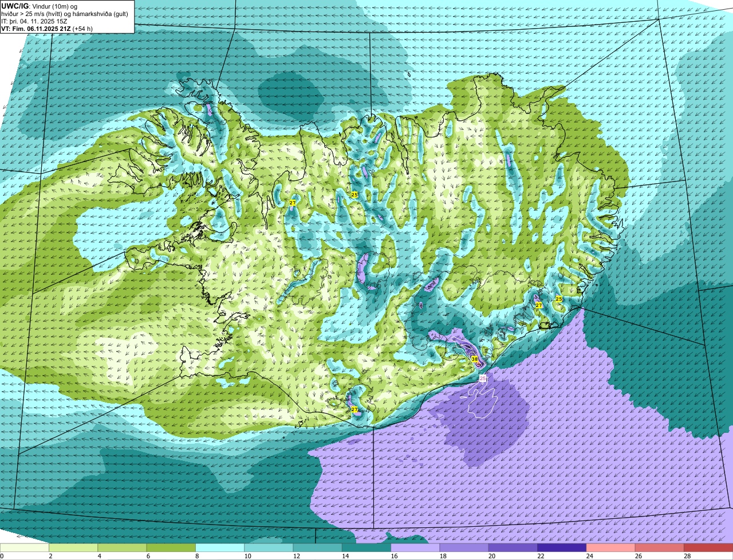This screenshot has width=733, height=560.
Task: Pick the 10–12 m/s legend swatch
Action: tap(269, 548)
